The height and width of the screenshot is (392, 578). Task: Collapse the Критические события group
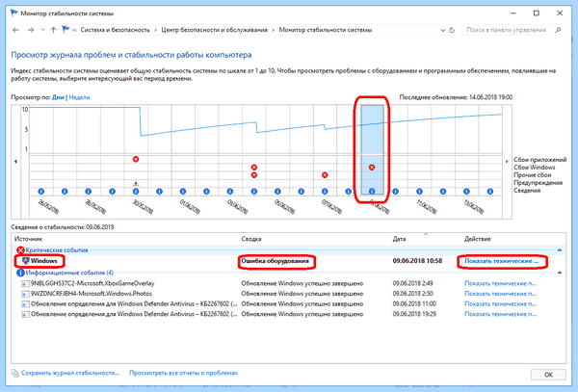coord(559,250)
